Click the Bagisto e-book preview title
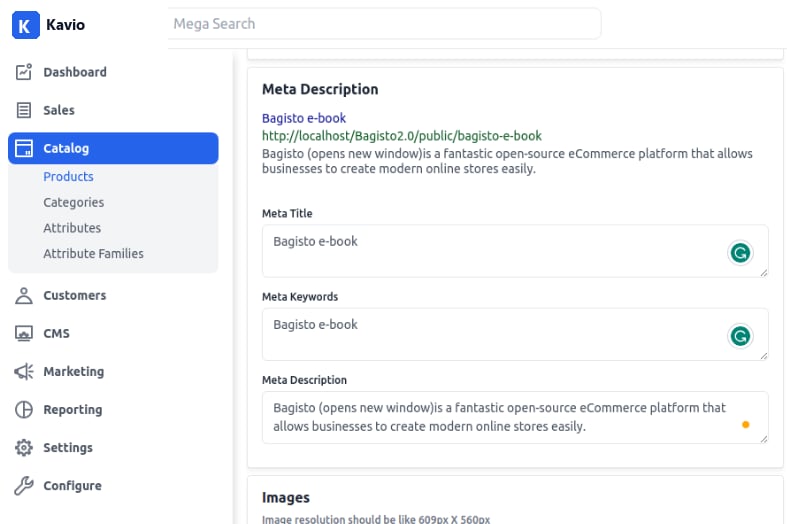The width and height of the screenshot is (787, 524). [x=304, y=118]
